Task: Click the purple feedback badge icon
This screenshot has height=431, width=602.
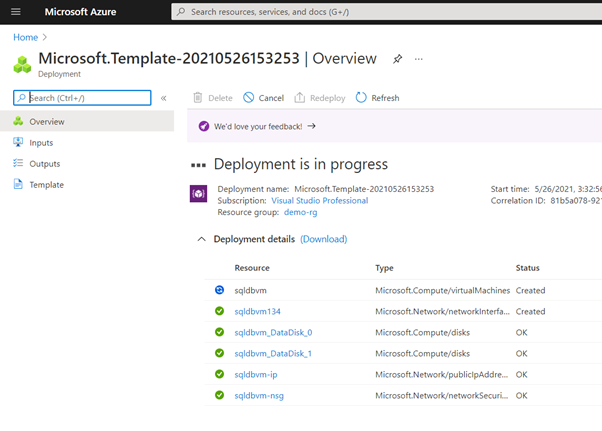Action: click(204, 126)
